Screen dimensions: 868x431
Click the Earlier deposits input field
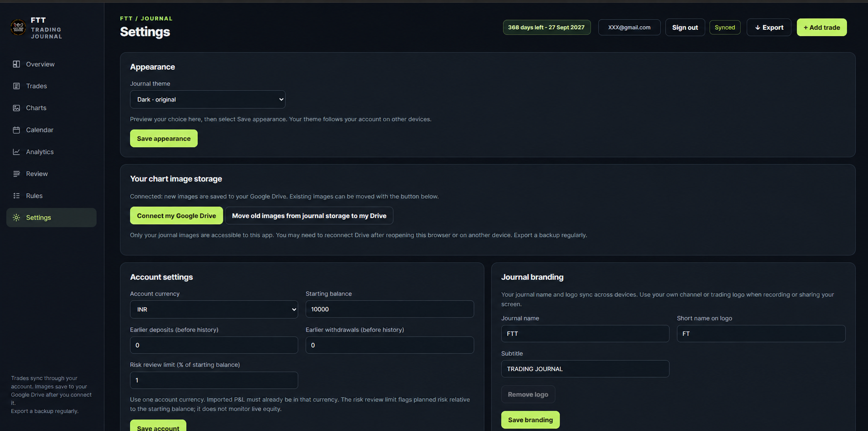click(x=214, y=345)
